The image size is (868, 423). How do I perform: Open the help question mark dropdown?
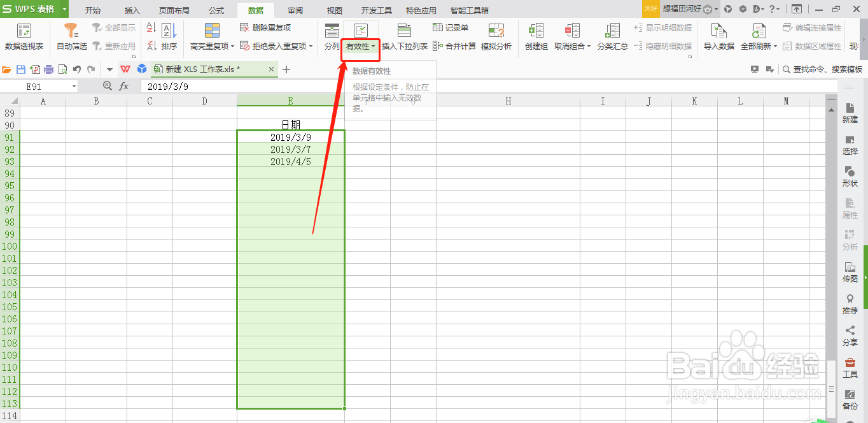tap(774, 9)
